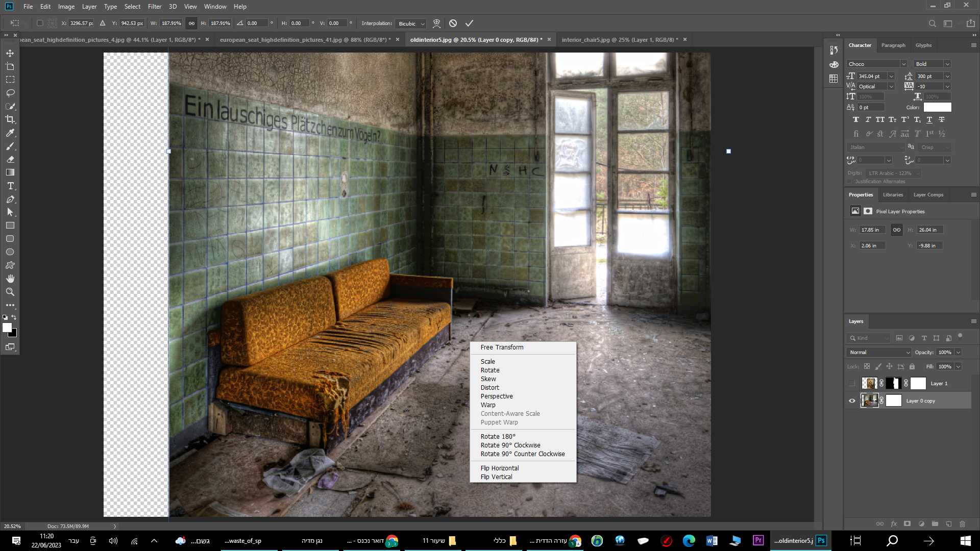The width and height of the screenshot is (980, 551).
Task: Select the Hand tool
Action: pos(10,279)
